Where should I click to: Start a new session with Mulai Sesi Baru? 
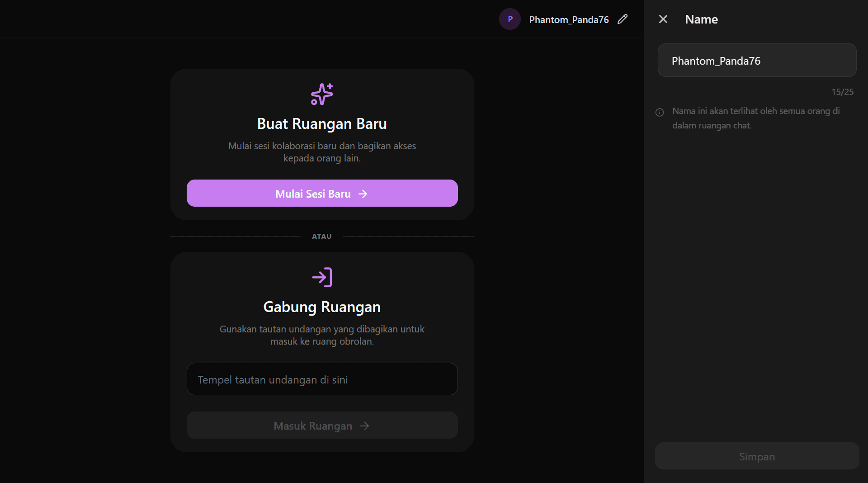[x=322, y=193]
